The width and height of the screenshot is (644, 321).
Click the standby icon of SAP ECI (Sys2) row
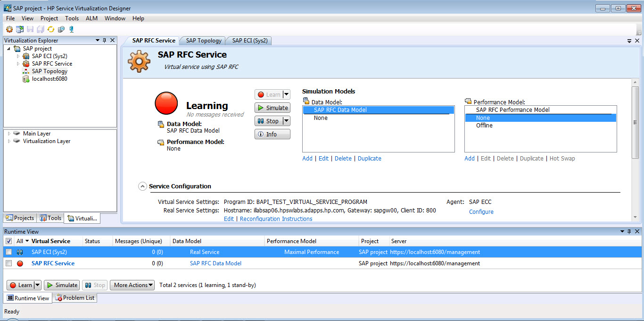click(20, 252)
